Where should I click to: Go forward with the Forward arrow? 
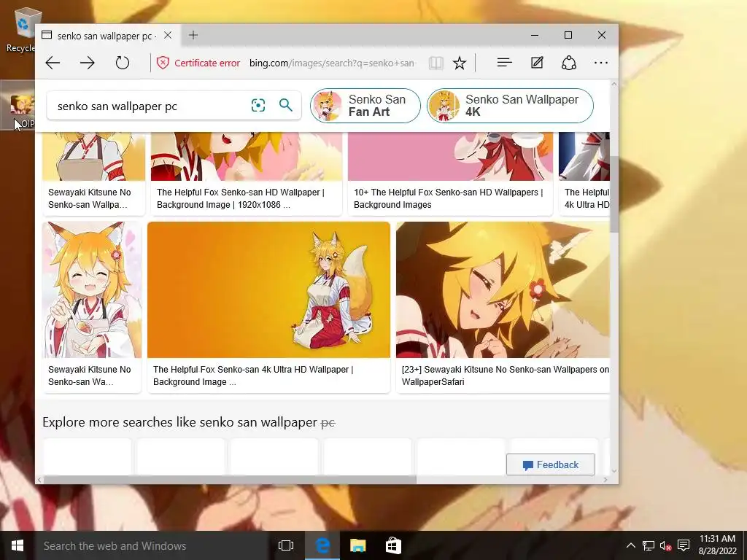88,63
